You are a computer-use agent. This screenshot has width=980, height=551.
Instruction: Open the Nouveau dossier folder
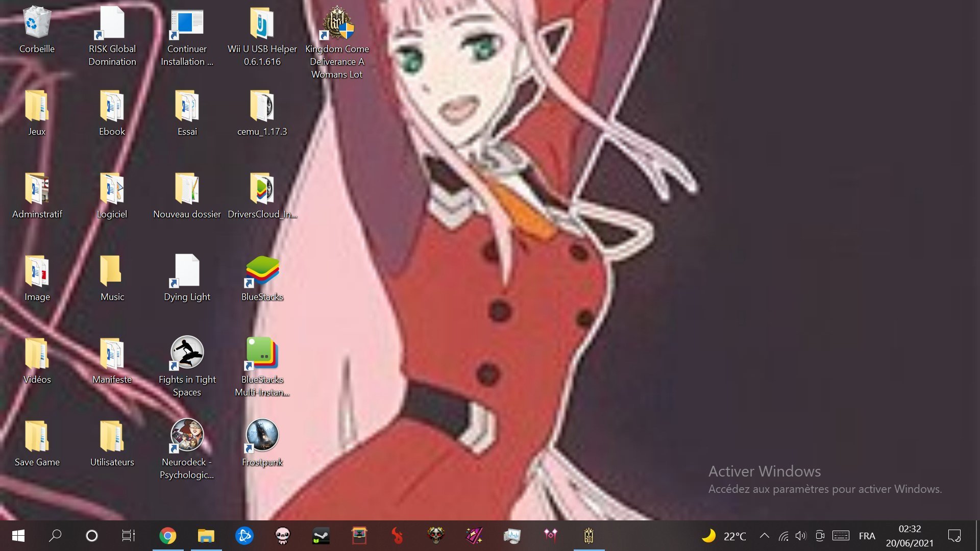[187, 196]
